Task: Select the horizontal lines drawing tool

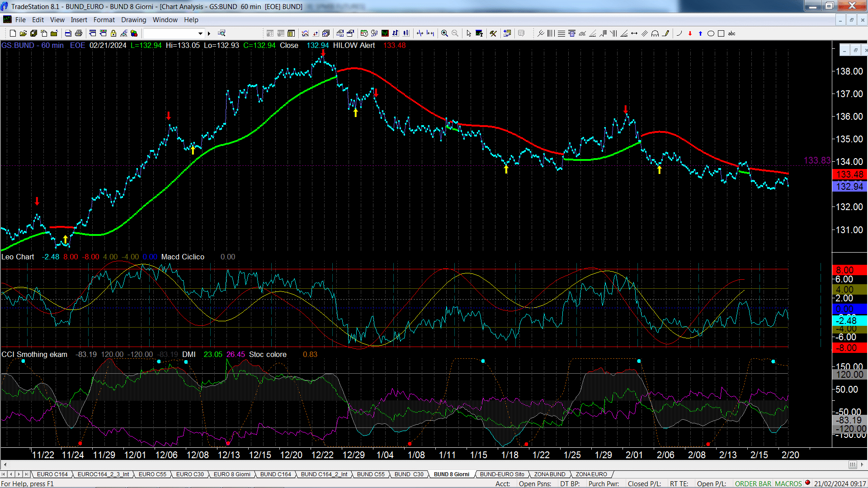Action: 561,33
